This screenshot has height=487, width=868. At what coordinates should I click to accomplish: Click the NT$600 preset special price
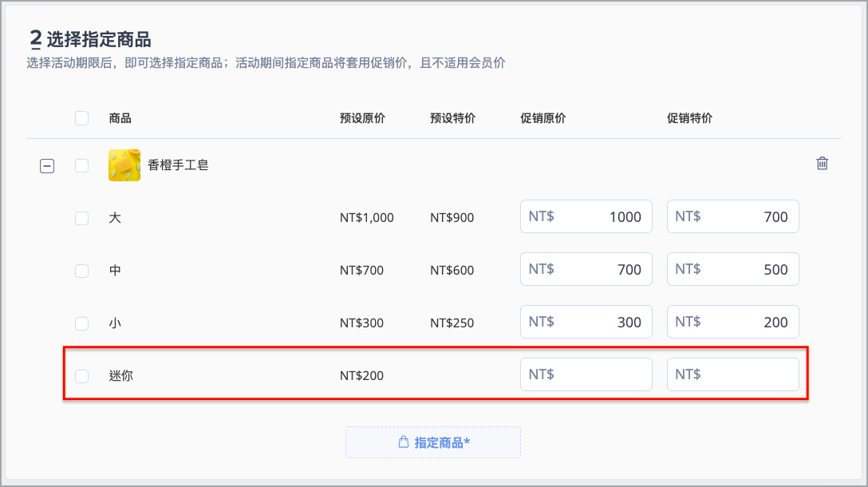pos(452,271)
